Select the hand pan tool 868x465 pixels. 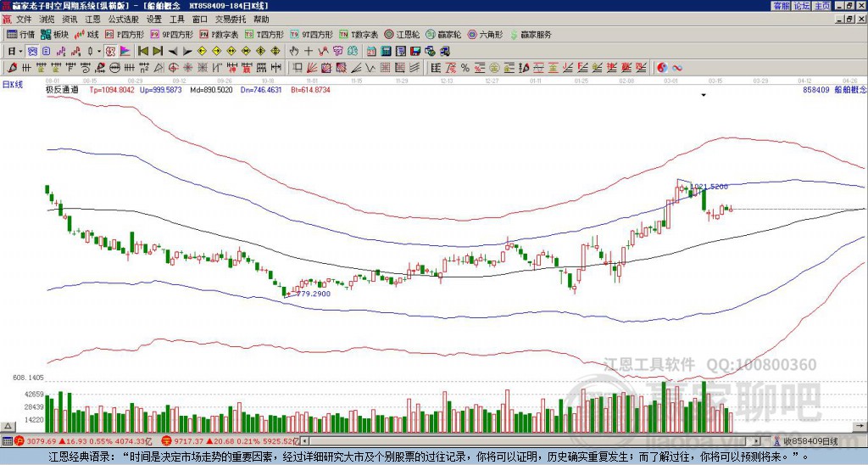pos(293,52)
